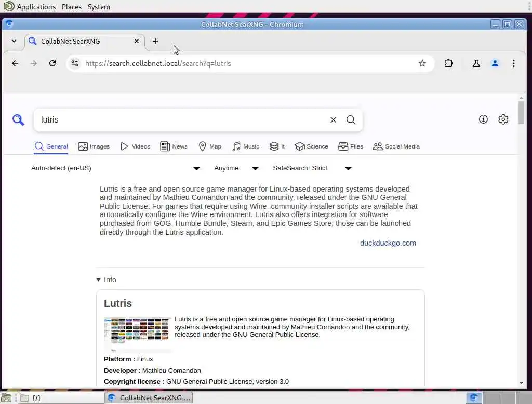Switch to the Map category
Image resolution: width=532 pixels, height=404 pixels.
pyautogui.click(x=210, y=146)
